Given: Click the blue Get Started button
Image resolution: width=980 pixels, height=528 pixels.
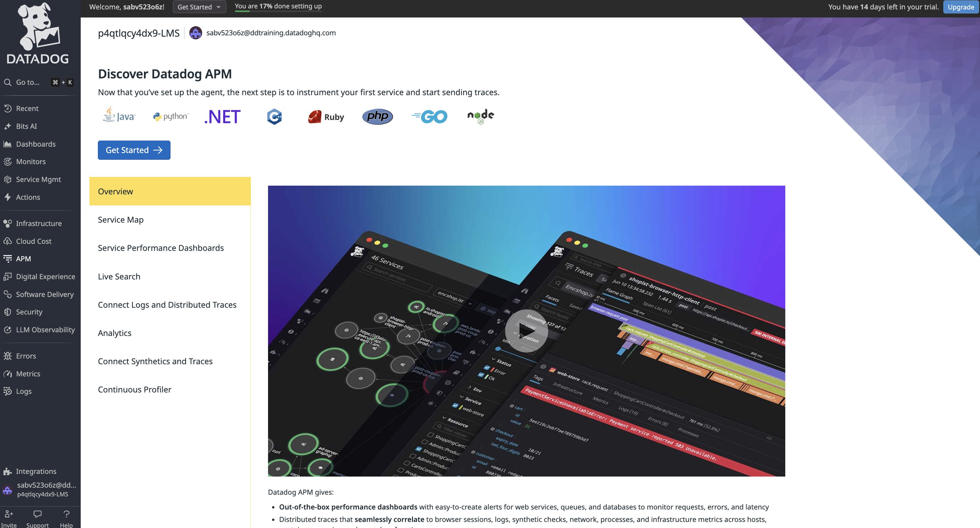Looking at the screenshot, I should point(134,150).
